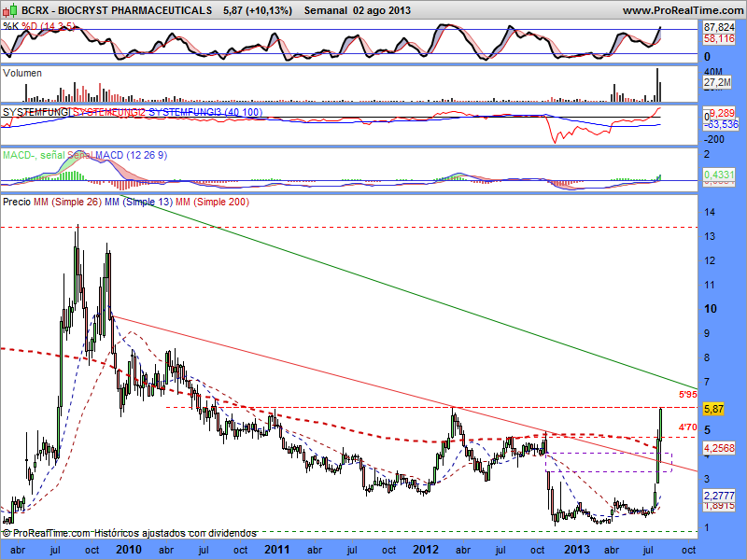Click the 7 price axis label

click(707, 382)
